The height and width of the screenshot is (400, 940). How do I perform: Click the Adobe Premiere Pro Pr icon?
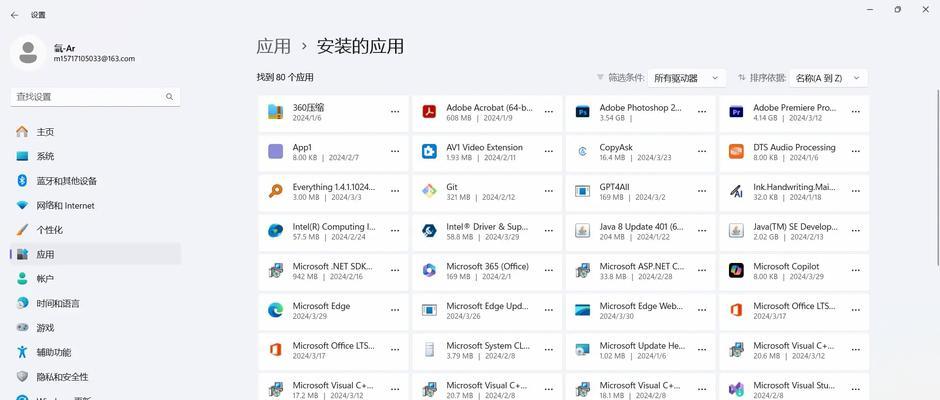click(736, 112)
